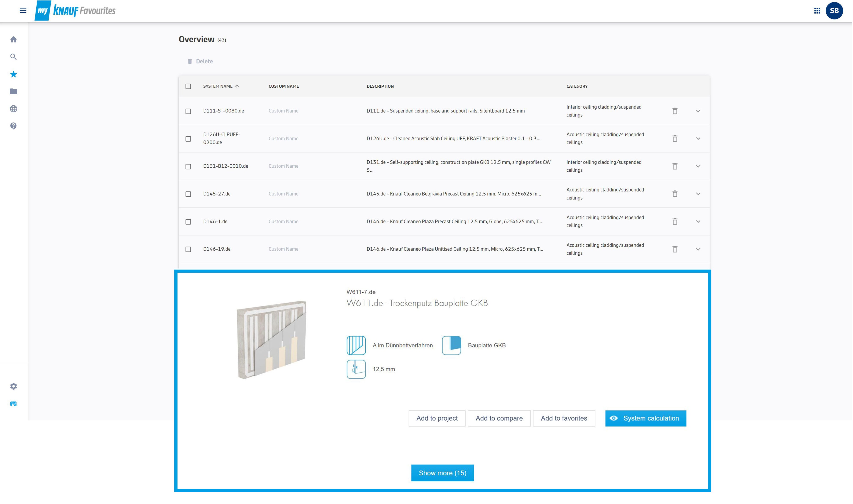Tick the D131-B12-0010.de checkbox
The width and height of the screenshot is (853, 504).
tap(188, 167)
